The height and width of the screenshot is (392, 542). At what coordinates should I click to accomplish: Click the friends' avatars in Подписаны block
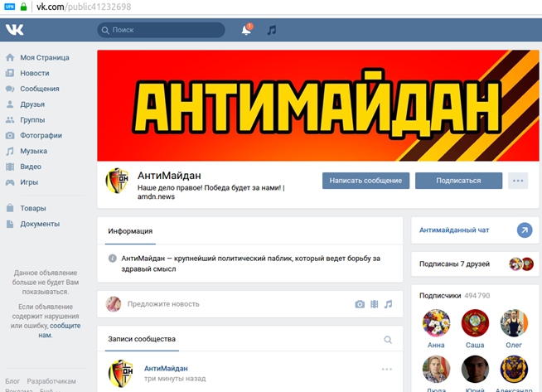(x=521, y=264)
